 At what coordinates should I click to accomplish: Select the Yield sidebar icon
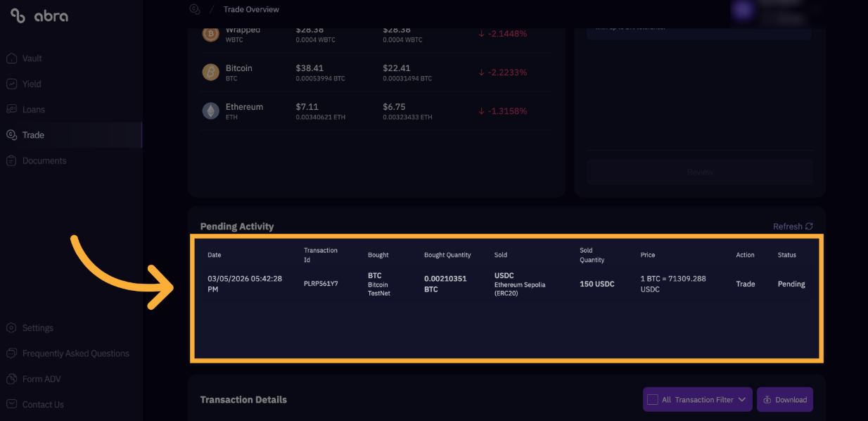tap(11, 84)
